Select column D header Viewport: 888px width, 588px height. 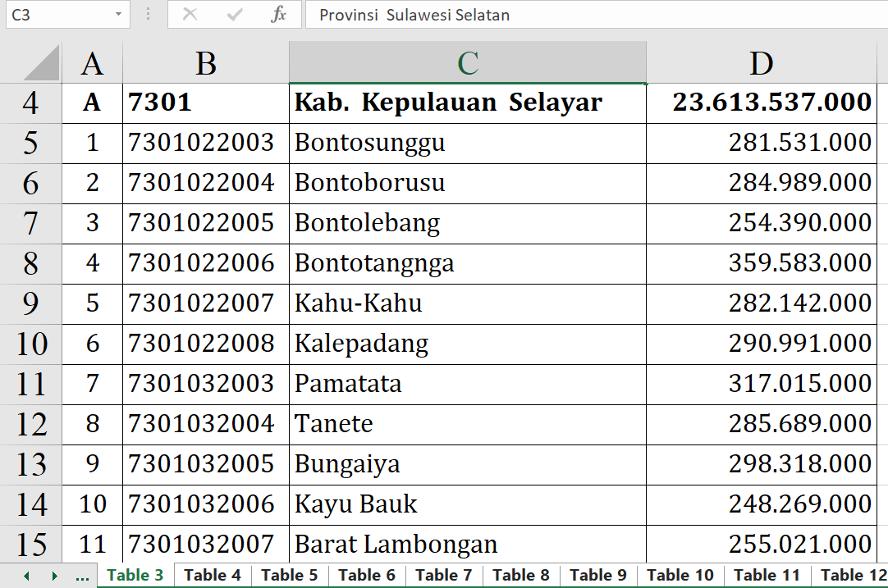762,63
